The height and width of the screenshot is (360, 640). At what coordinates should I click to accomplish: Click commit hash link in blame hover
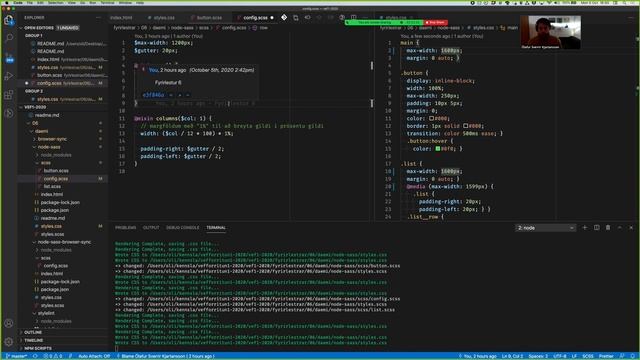[153, 95]
